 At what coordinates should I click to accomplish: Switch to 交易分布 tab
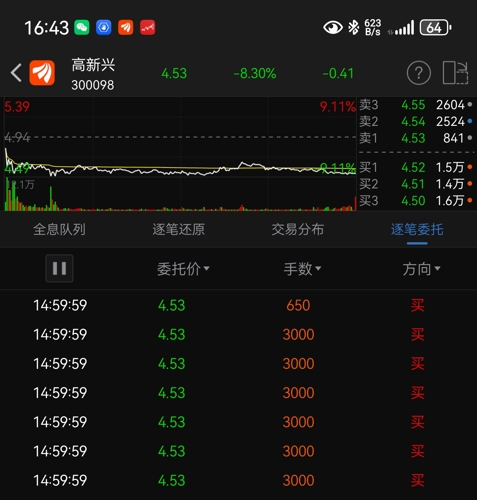[x=298, y=230]
